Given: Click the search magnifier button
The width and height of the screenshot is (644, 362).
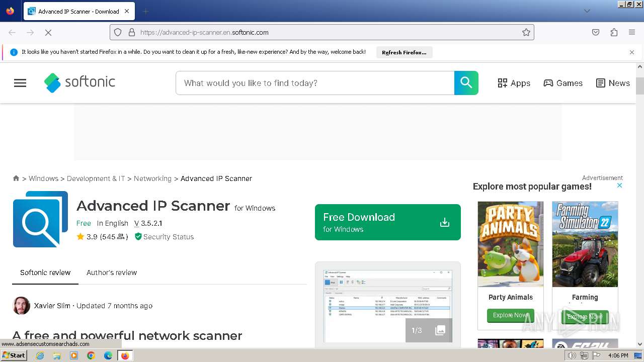Looking at the screenshot, I should (466, 83).
